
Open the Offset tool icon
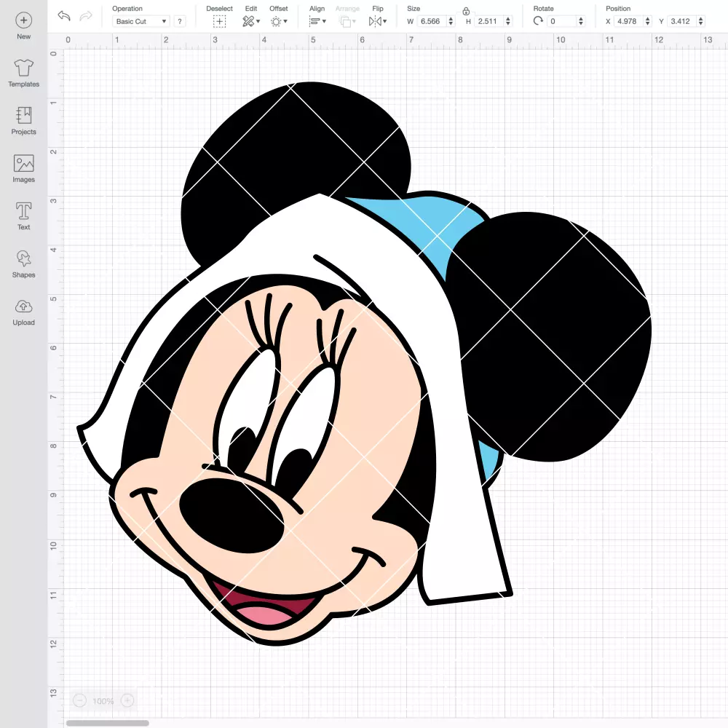coord(276,21)
